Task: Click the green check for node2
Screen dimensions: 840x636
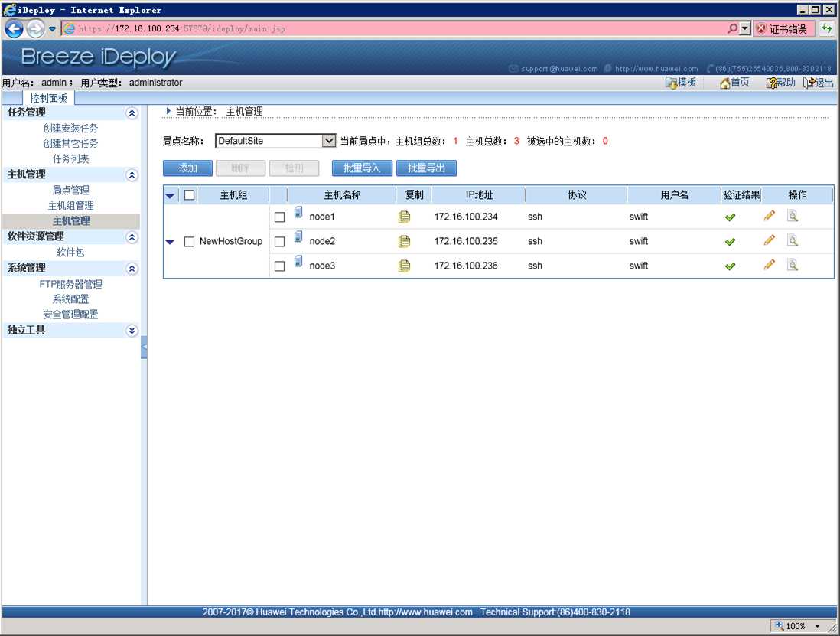Action: pyautogui.click(x=730, y=242)
